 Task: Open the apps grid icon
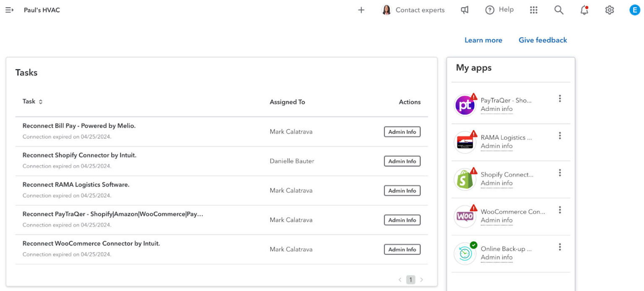tap(534, 10)
